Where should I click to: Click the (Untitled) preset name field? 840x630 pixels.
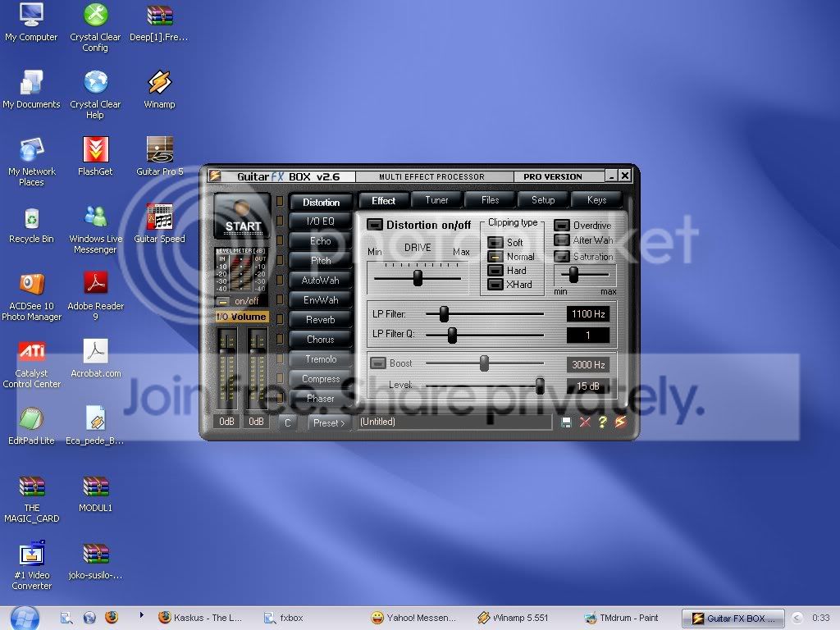pyautogui.click(x=454, y=422)
